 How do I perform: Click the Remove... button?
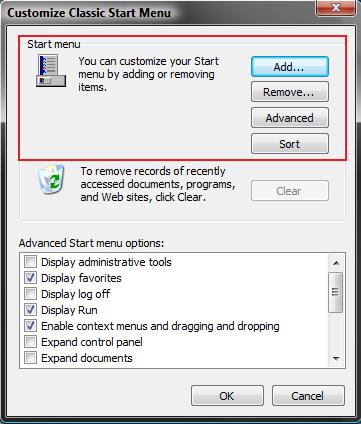tap(290, 92)
